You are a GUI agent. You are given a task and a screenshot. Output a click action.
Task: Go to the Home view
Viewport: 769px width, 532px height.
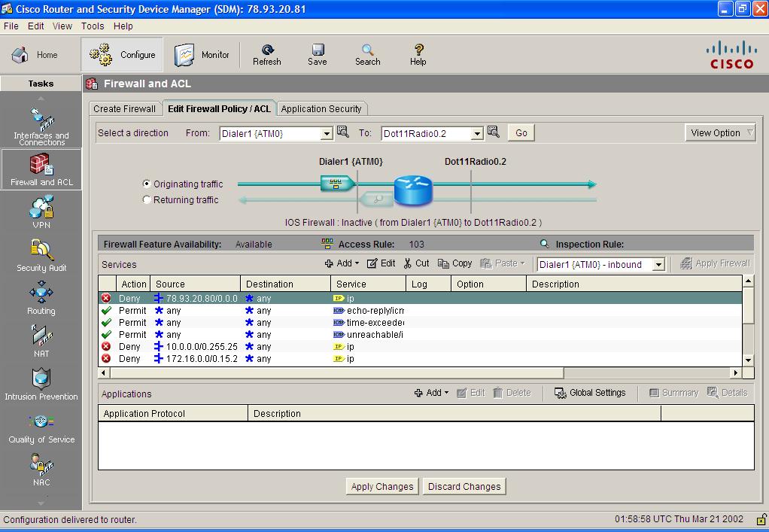35,54
